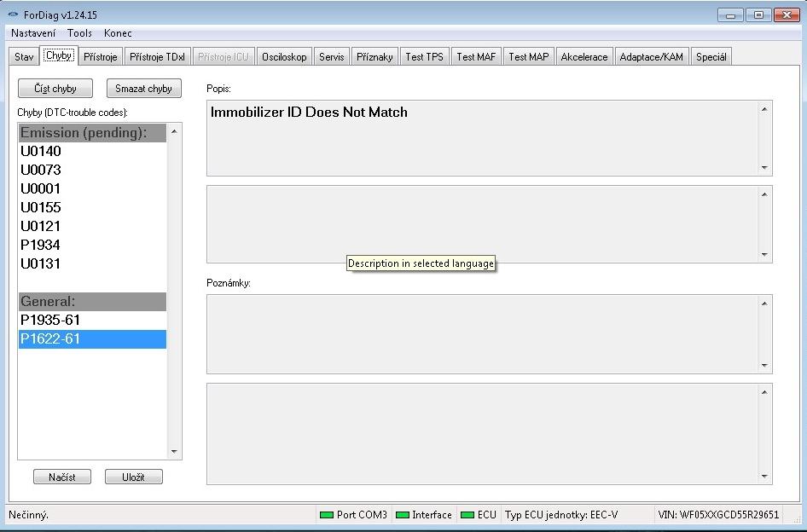Click the green ECU status indicator
Image resolution: width=807 pixels, height=532 pixels.
(467, 515)
